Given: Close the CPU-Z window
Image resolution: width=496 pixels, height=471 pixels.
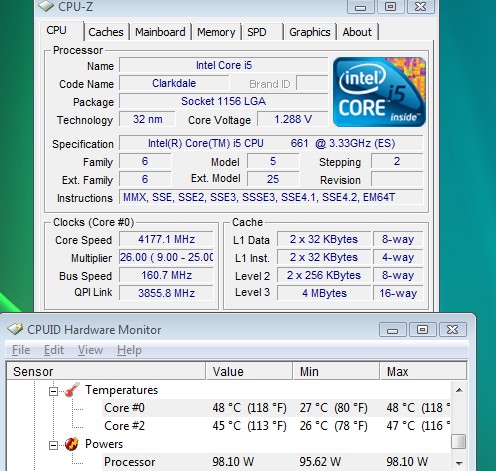Looking at the screenshot, I should click(x=421, y=7).
